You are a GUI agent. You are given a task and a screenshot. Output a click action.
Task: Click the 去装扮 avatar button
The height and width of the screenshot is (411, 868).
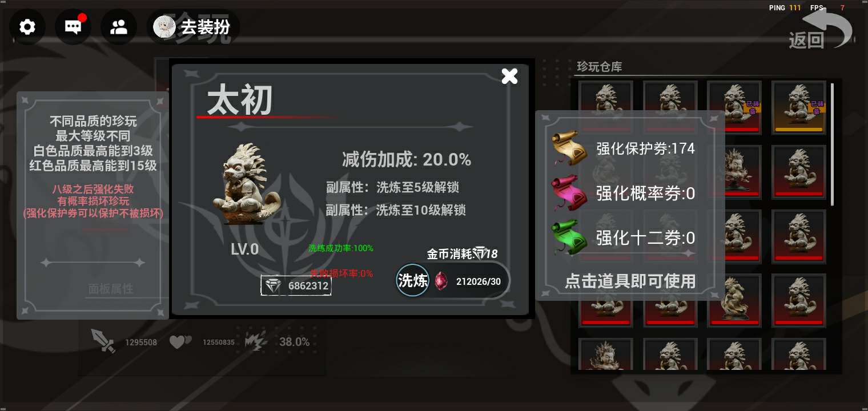(x=193, y=27)
